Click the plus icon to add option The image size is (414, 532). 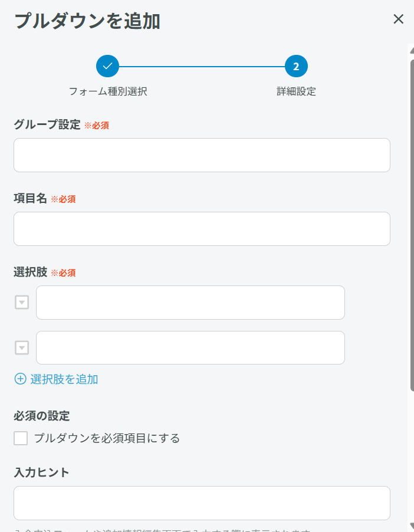(x=20, y=379)
